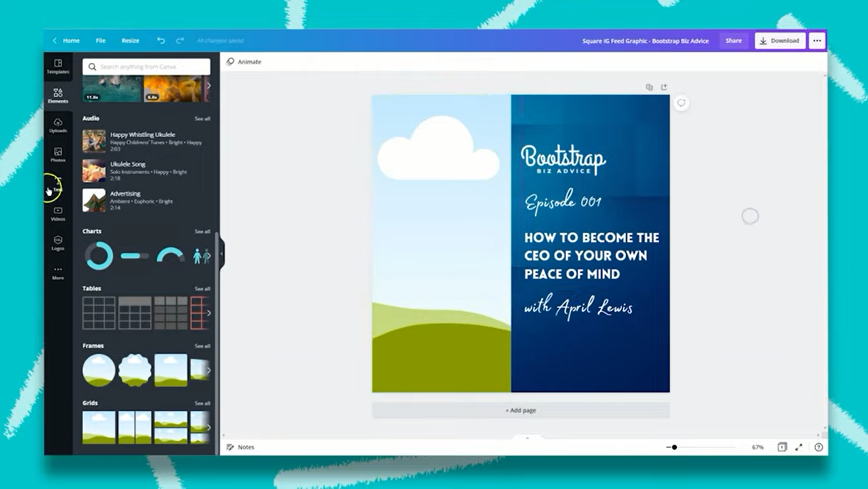Insert the circle frame
Image resolution: width=868 pixels, height=489 pixels.
pyautogui.click(x=99, y=370)
